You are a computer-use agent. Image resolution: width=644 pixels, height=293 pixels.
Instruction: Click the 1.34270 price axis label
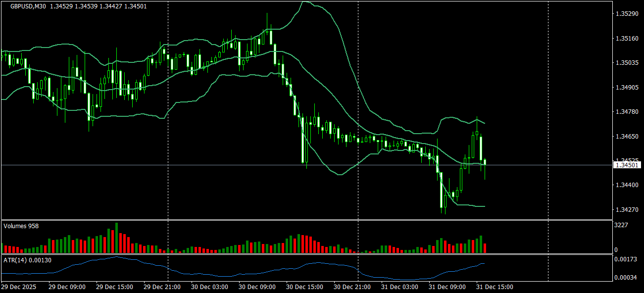click(x=627, y=209)
